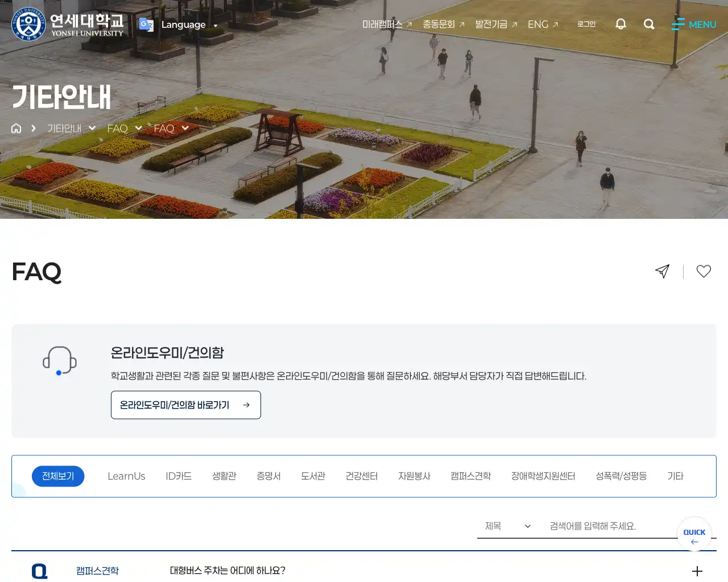Open the 미래캠퍼스 link
Screen dimensions: 728x582
coord(387,24)
